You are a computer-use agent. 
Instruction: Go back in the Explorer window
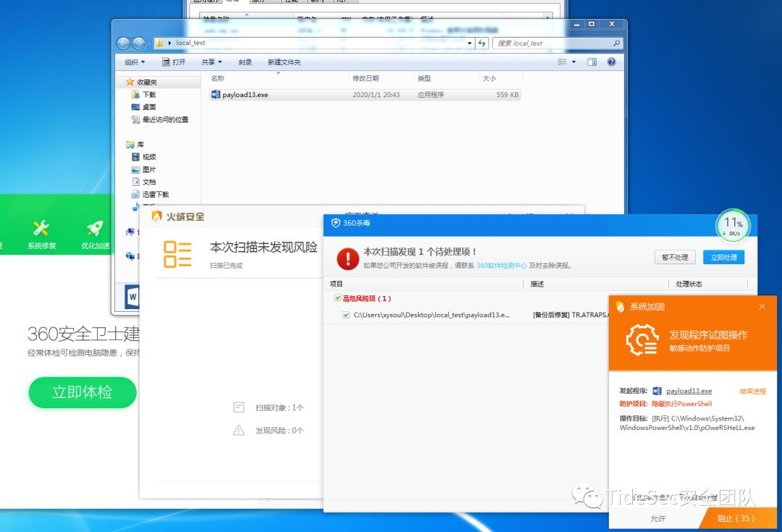click(x=123, y=43)
